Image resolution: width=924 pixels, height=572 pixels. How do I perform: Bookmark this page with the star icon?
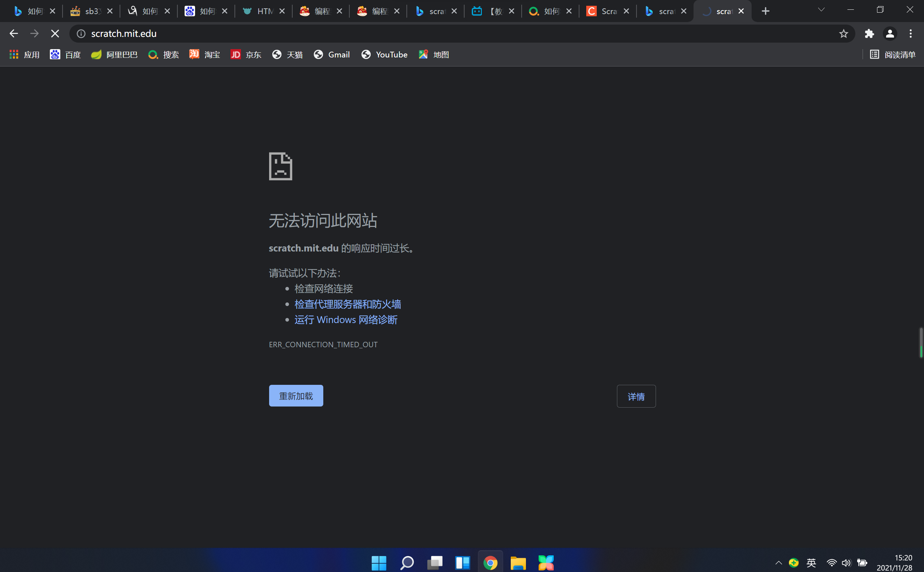pyautogui.click(x=843, y=34)
